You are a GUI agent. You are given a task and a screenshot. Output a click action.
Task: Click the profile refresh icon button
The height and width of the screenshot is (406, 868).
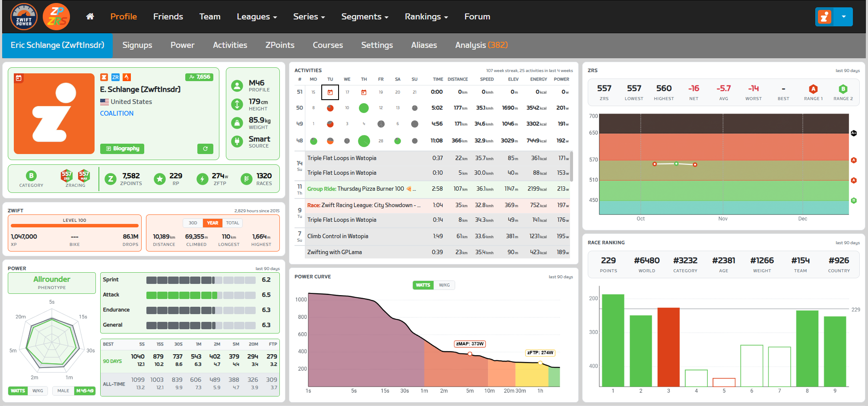coord(205,148)
